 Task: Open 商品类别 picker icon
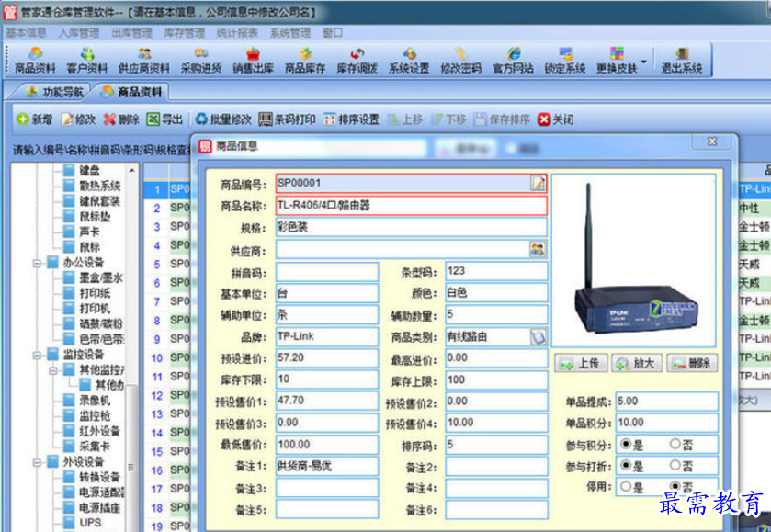click(539, 337)
